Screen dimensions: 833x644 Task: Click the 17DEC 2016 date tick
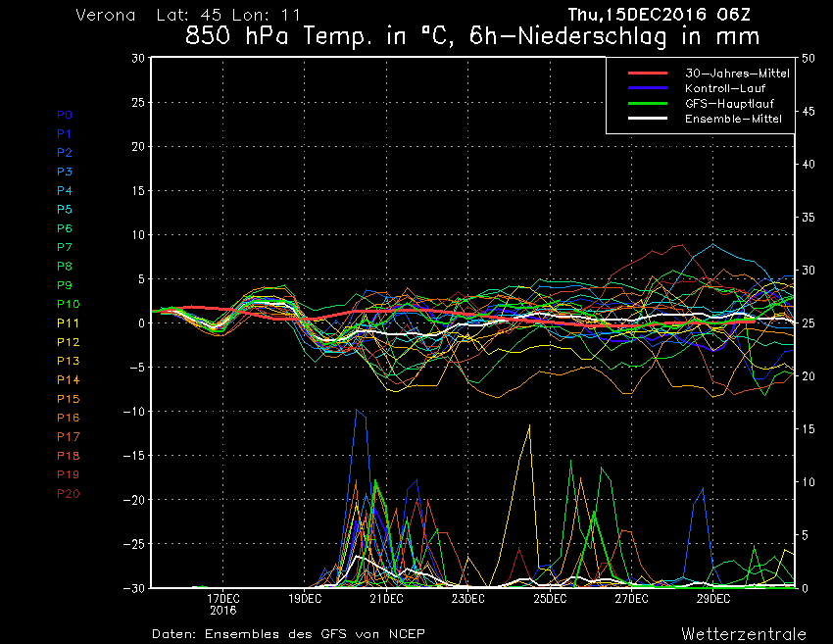point(223,603)
